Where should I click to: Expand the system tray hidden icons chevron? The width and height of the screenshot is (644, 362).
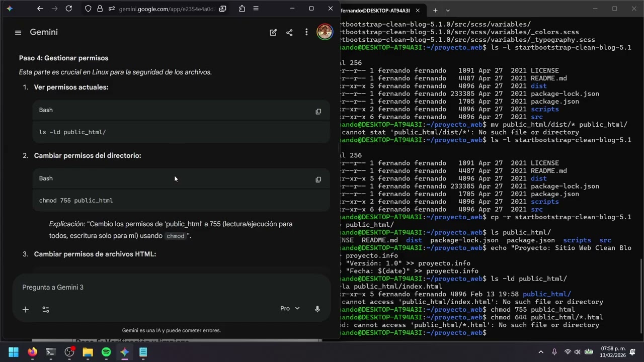[x=541, y=352]
